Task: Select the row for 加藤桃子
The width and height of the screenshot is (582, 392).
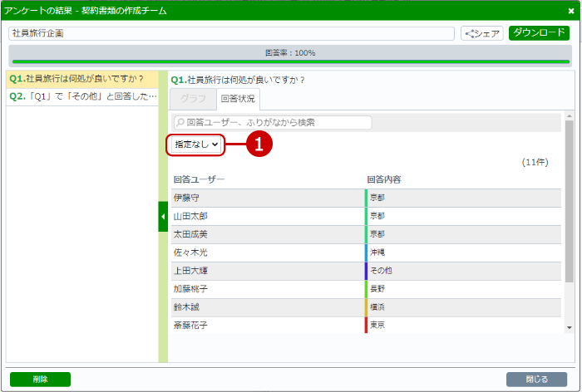Action: coord(366,289)
